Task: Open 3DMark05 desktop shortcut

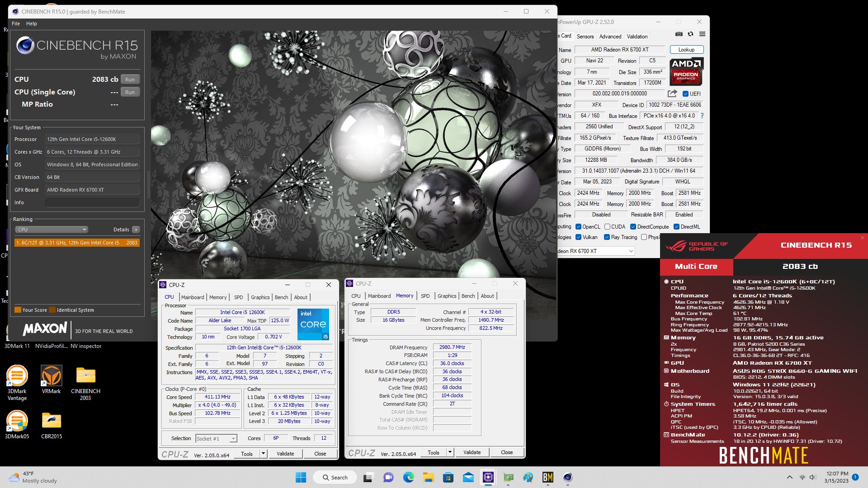Action: click(17, 425)
